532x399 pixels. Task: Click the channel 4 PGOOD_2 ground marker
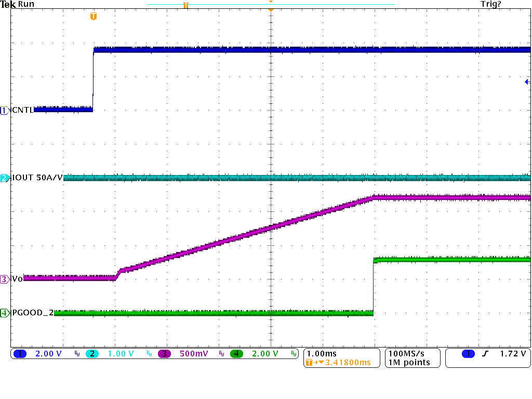click(x=5, y=313)
